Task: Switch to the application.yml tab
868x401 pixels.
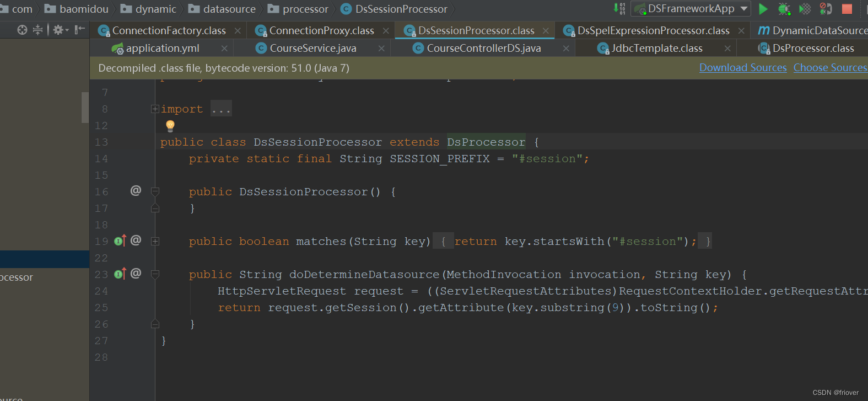Action: (x=163, y=49)
